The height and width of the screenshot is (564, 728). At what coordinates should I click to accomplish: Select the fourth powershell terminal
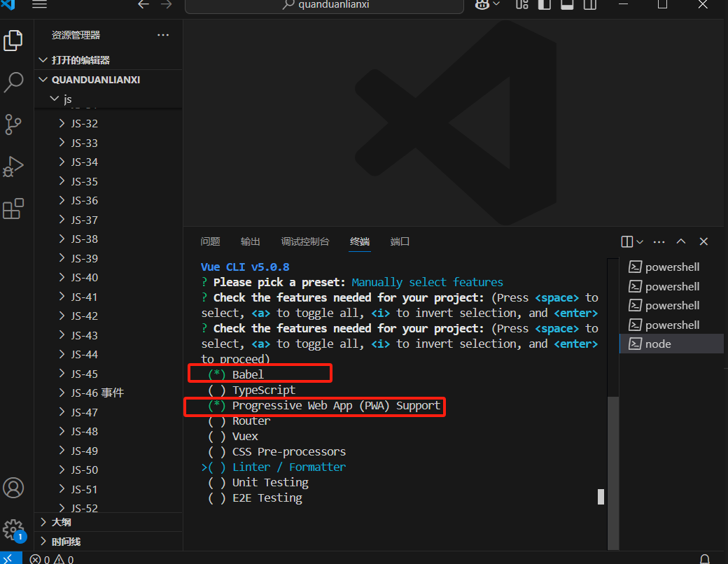pos(671,325)
